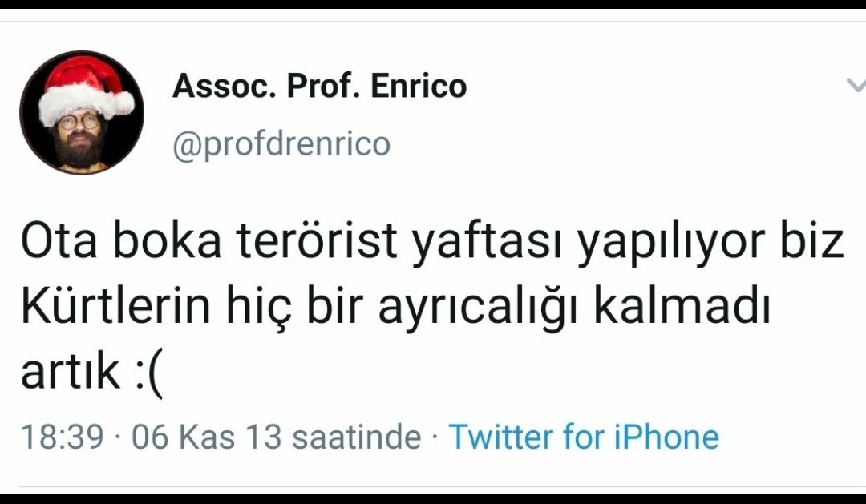Open the Santa-hat profile picture
Image resolution: width=866 pixels, height=504 pixels.
tap(82, 113)
